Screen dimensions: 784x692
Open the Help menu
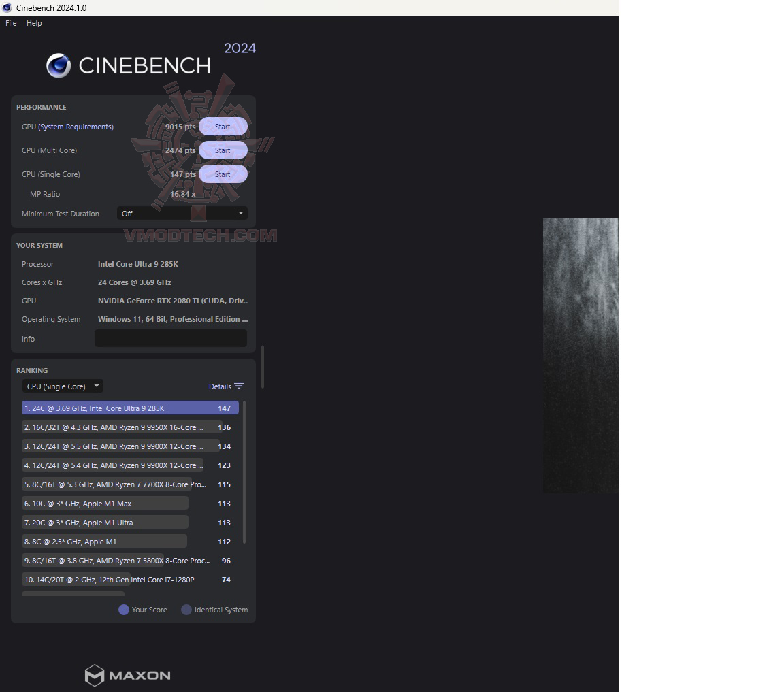[x=34, y=23]
